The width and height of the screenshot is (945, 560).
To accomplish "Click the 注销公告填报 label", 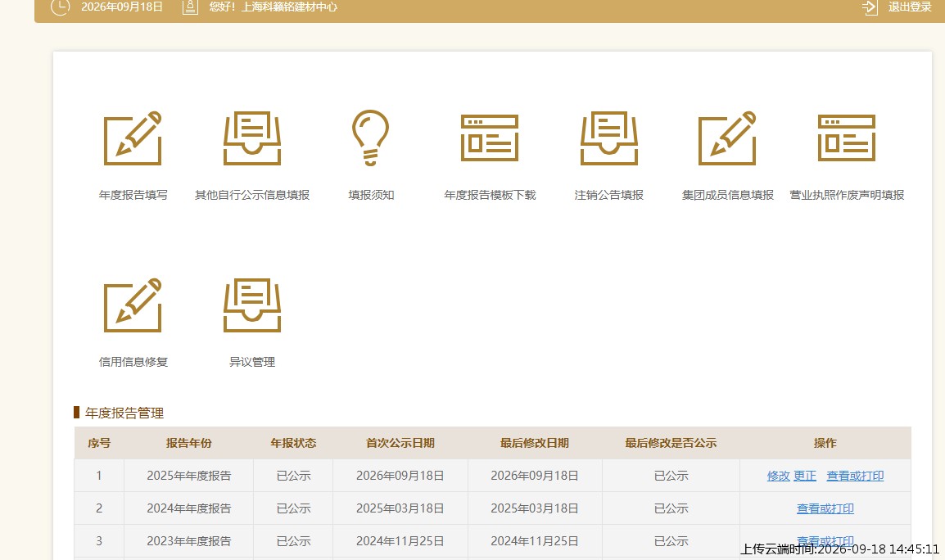I will tap(608, 196).
